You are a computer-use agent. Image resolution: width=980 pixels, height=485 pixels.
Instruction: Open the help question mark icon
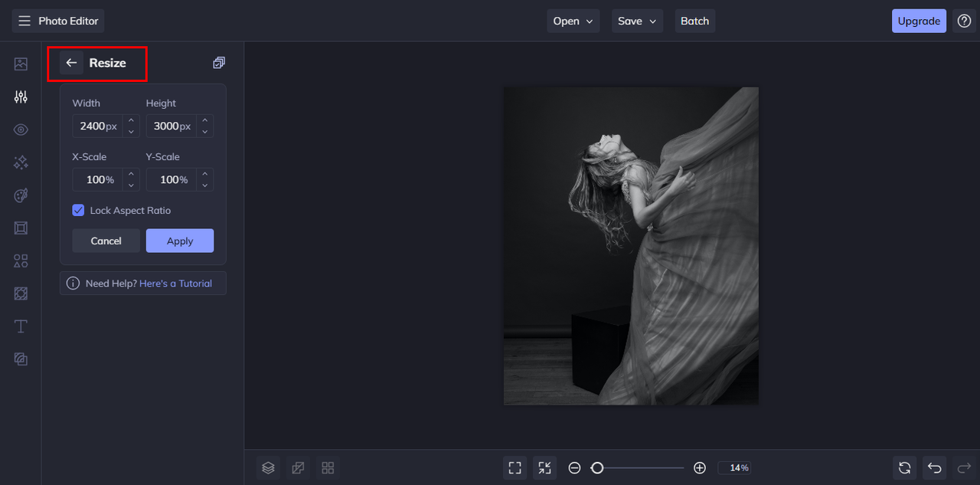964,21
